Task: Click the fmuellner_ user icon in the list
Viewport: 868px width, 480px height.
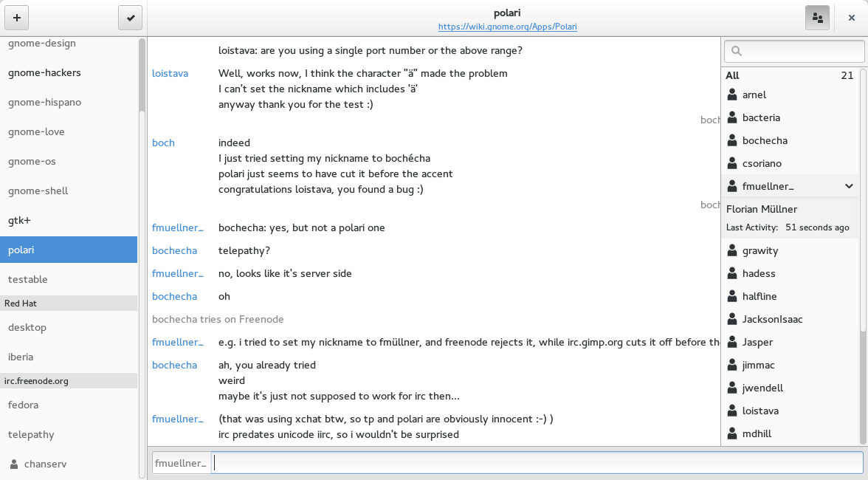Action: pos(732,186)
